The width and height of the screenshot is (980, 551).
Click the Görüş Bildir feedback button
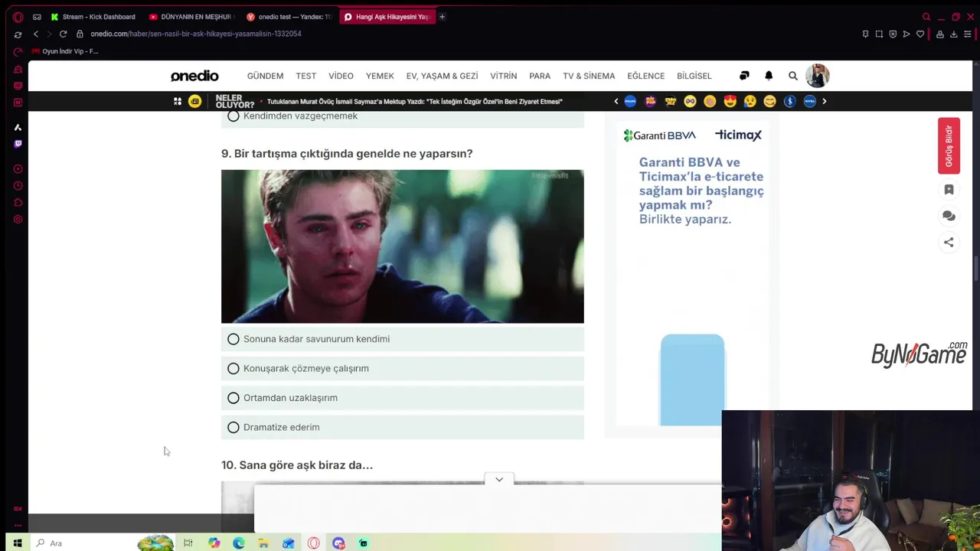tap(949, 145)
